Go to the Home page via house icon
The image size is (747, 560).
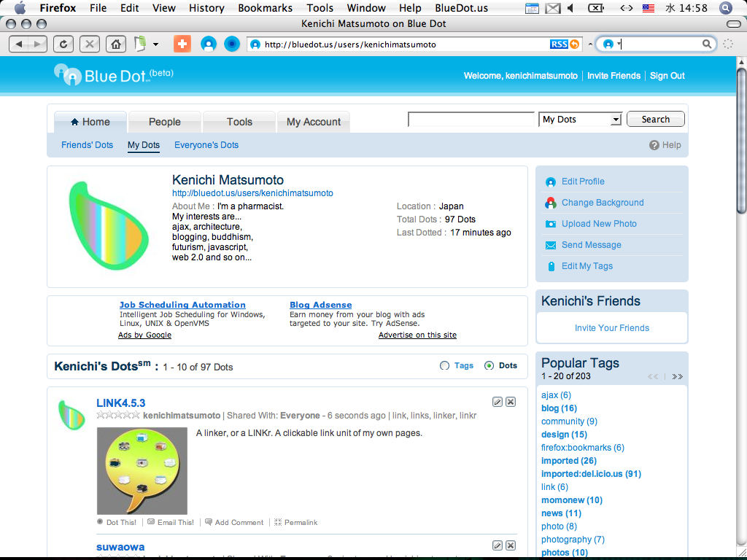[116, 44]
